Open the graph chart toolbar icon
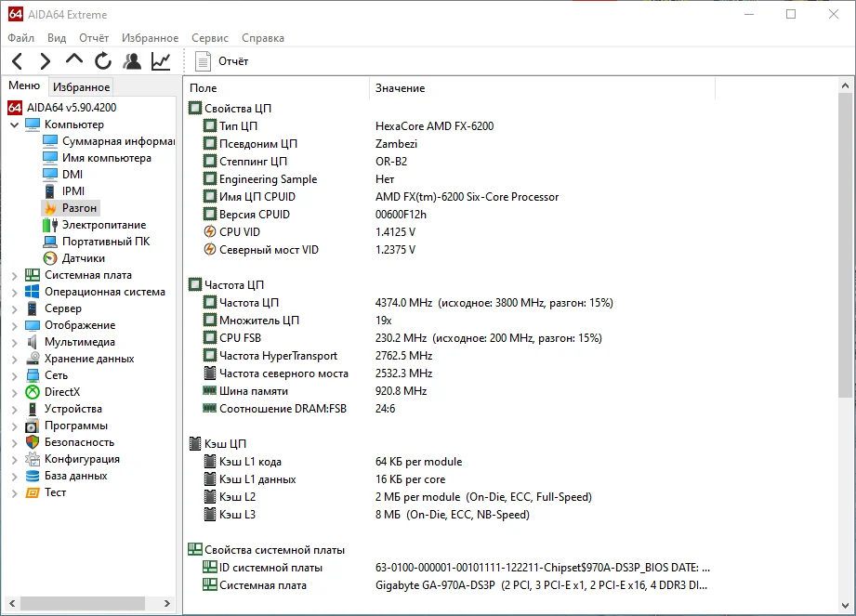856x616 pixels. tap(161, 61)
